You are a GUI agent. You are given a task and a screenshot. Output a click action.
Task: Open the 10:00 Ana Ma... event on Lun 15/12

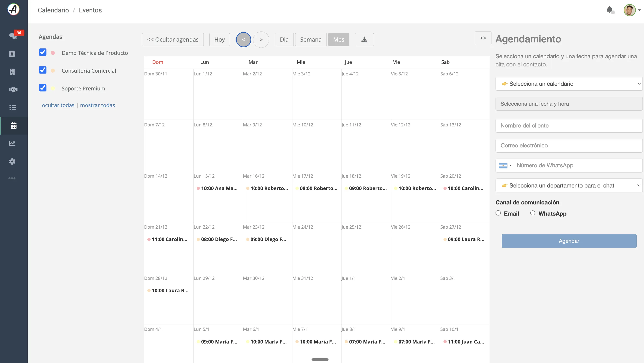(217, 188)
